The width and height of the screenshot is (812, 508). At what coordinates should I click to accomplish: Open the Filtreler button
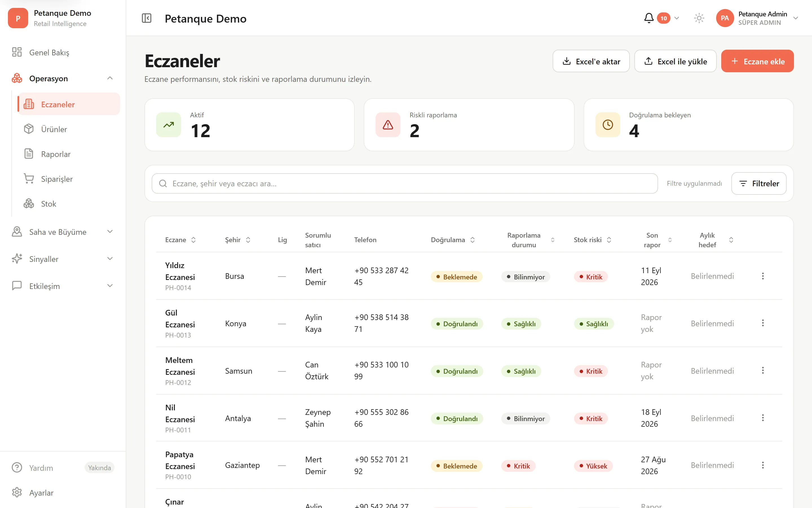[x=759, y=183]
